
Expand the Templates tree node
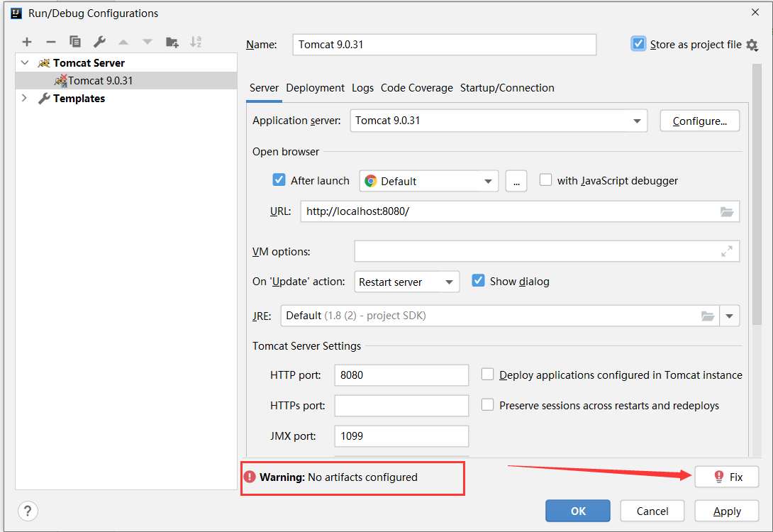[x=24, y=98]
